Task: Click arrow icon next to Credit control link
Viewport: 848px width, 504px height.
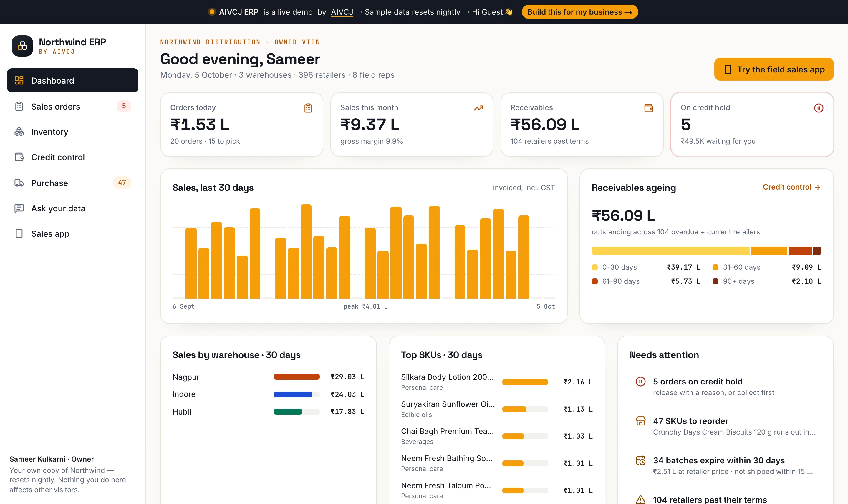Action: coord(818,188)
